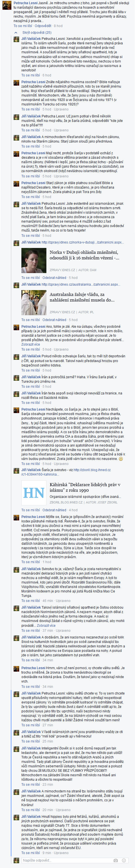Click 'Odpovědět' under the top comment
Viewport: 135px width, 868px height.
pos(43,26)
